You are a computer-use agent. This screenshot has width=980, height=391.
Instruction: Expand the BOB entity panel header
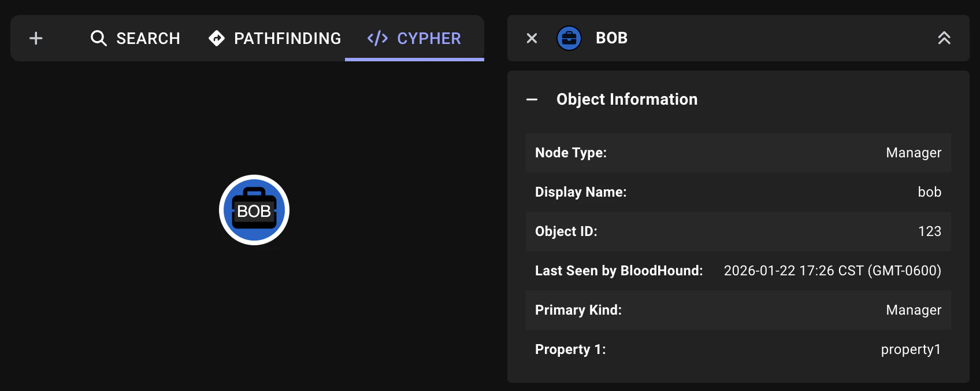click(611, 38)
